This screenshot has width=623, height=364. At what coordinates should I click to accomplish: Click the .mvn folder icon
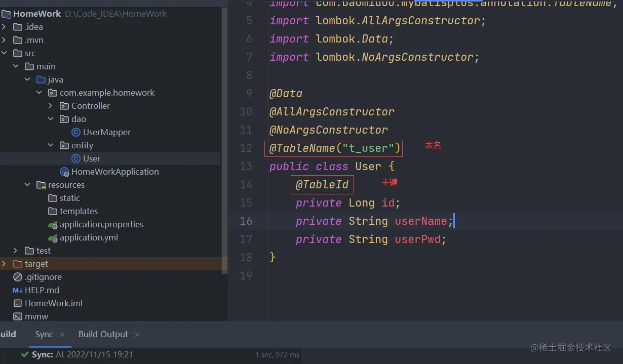(18, 40)
